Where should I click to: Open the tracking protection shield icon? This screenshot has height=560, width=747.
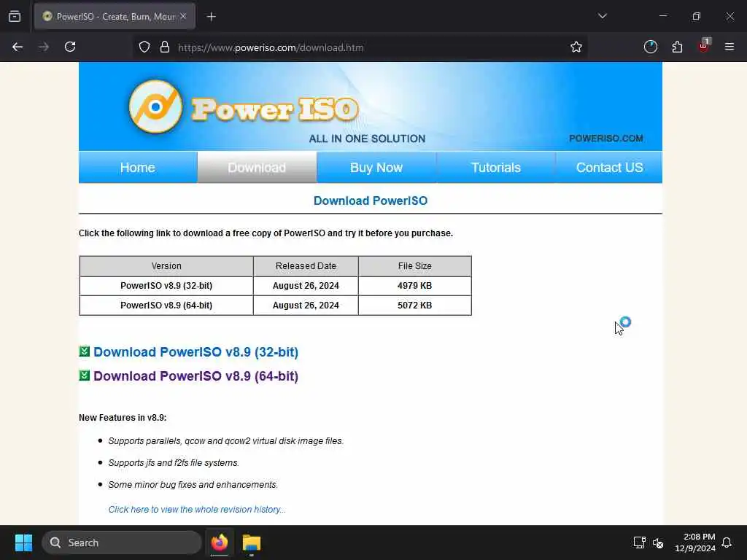[x=144, y=47]
